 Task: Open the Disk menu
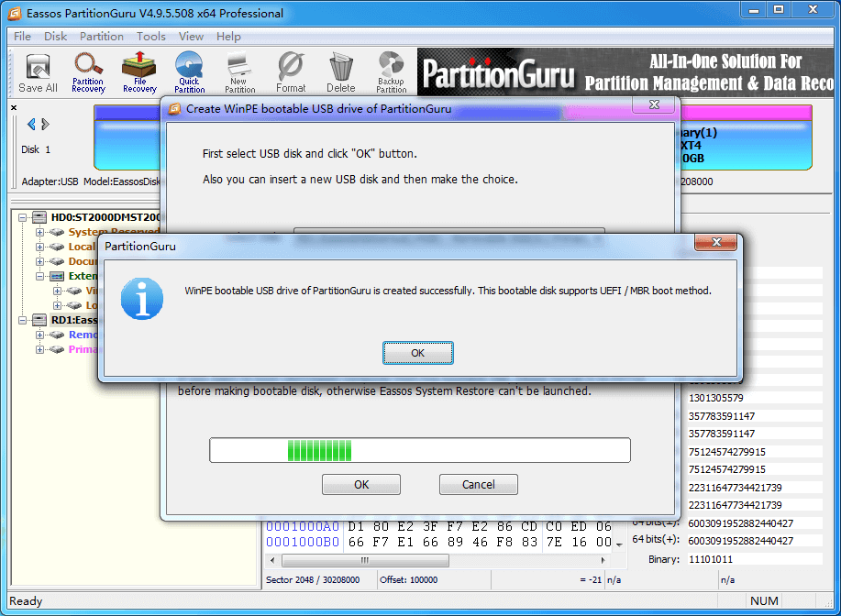(x=55, y=37)
